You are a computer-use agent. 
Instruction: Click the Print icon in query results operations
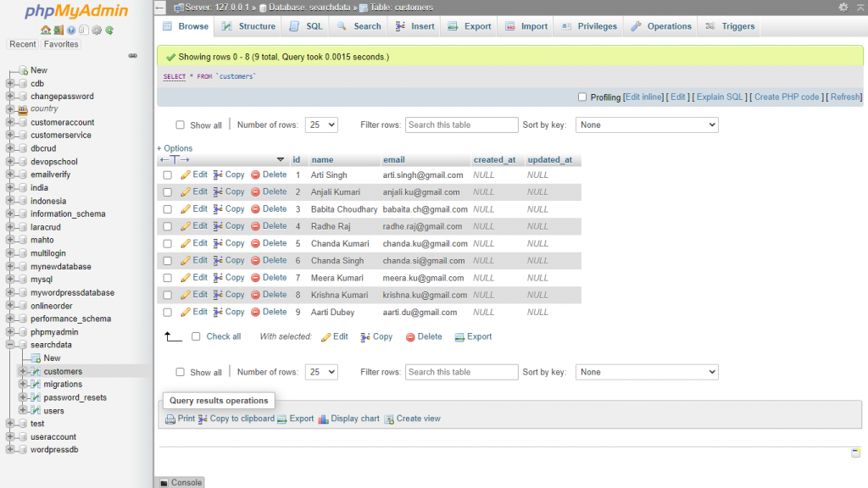click(170, 419)
